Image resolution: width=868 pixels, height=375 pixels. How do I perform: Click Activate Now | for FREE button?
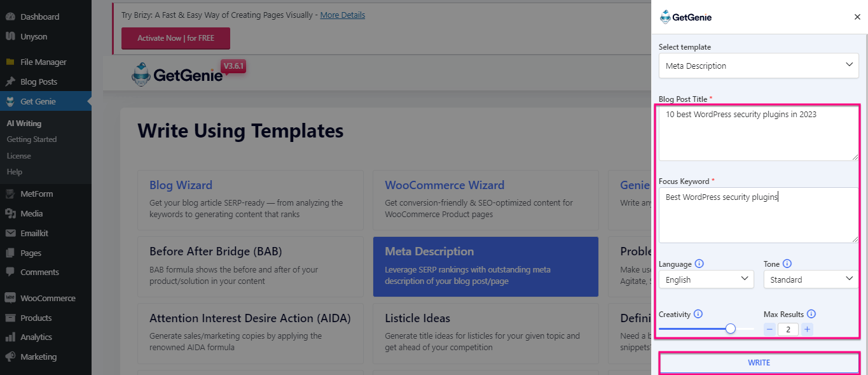click(x=176, y=38)
